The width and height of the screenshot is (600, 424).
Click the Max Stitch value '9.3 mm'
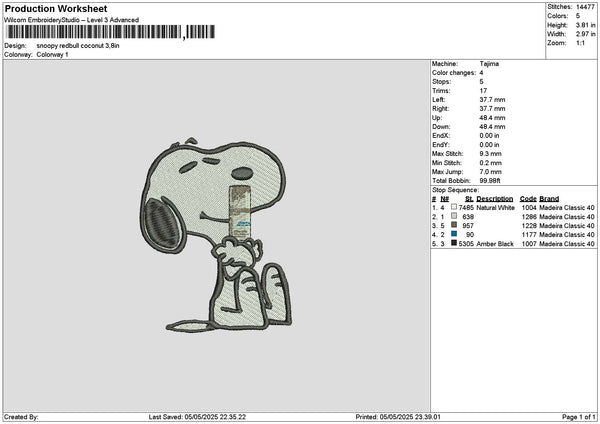[x=491, y=154]
